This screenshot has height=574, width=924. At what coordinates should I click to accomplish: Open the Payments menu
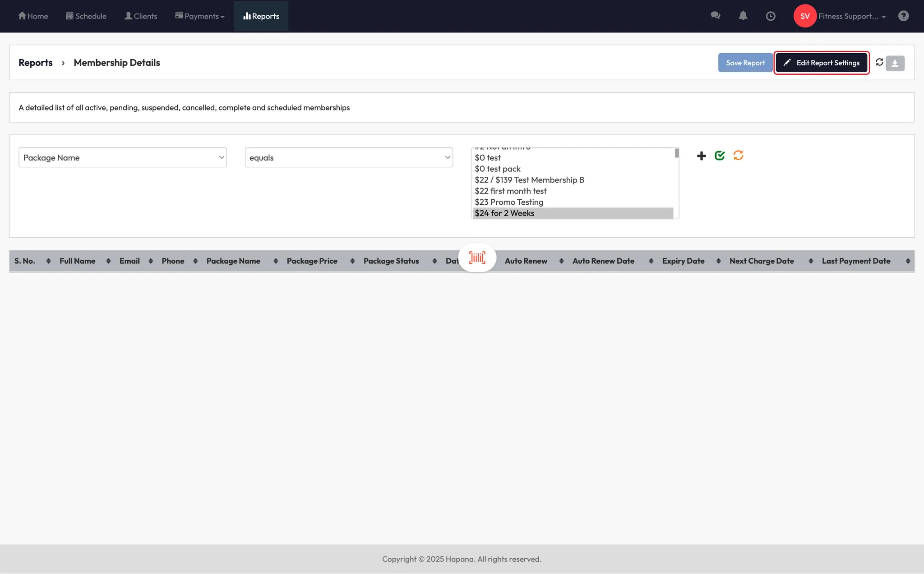[200, 16]
